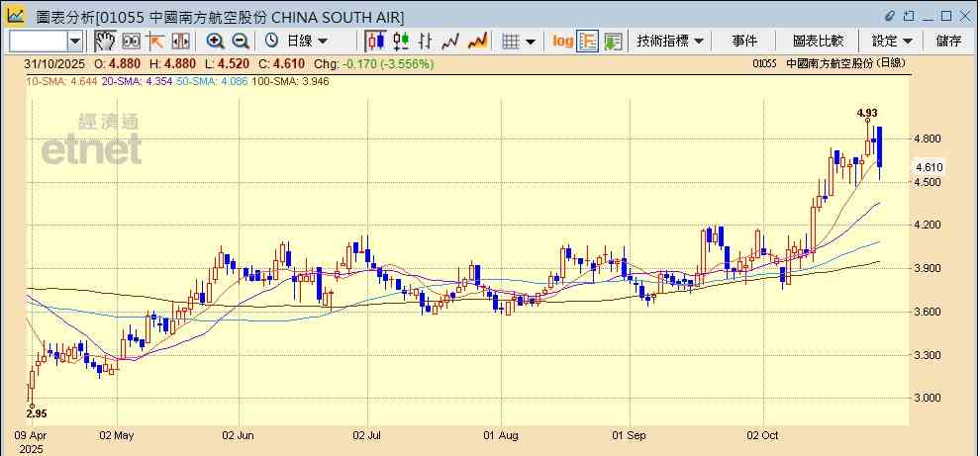Screen dimensions: 980x456
Task: Click the 事件 button
Action: click(744, 41)
